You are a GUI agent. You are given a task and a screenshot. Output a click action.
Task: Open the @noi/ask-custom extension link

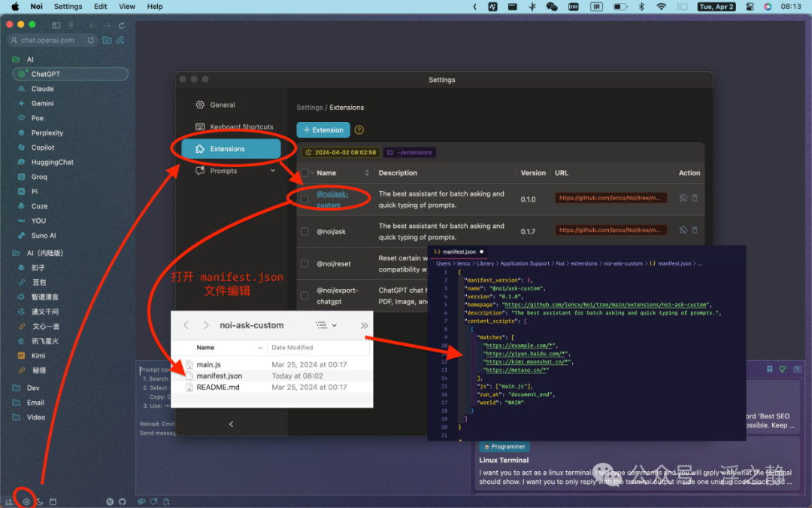332,199
